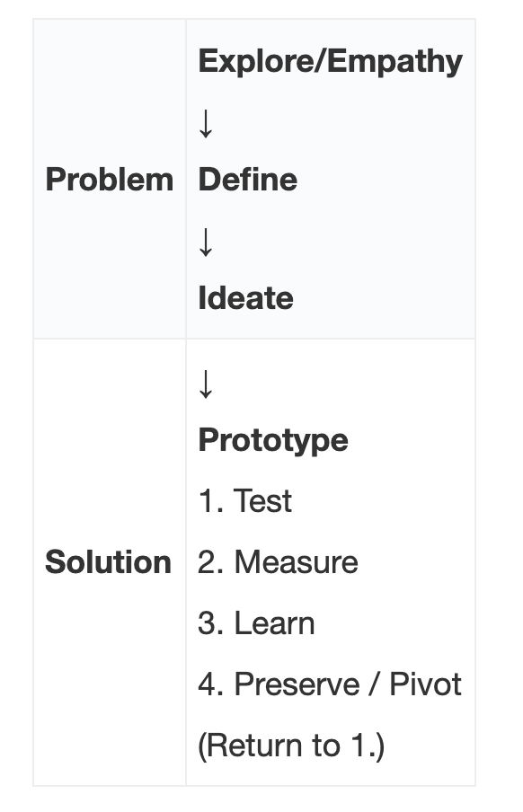523x812 pixels.
Task: Click the arrow below Explore/Empathy
Action: [x=206, y=123]
